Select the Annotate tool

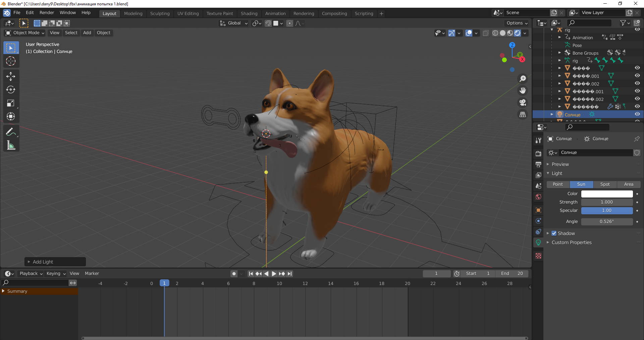[11, 131]
